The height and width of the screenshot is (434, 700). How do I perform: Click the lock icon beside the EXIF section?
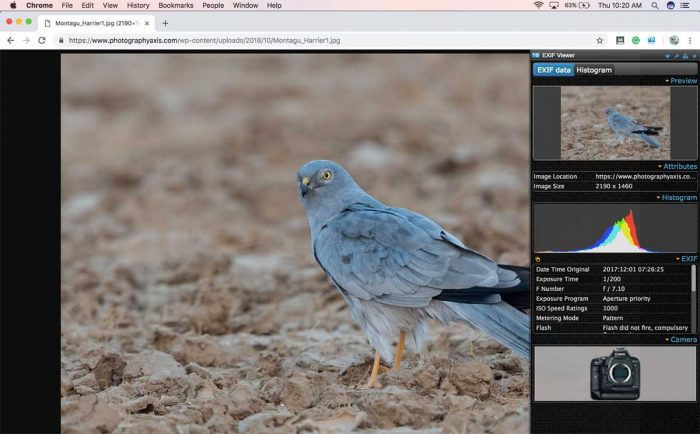pos(538,259)
